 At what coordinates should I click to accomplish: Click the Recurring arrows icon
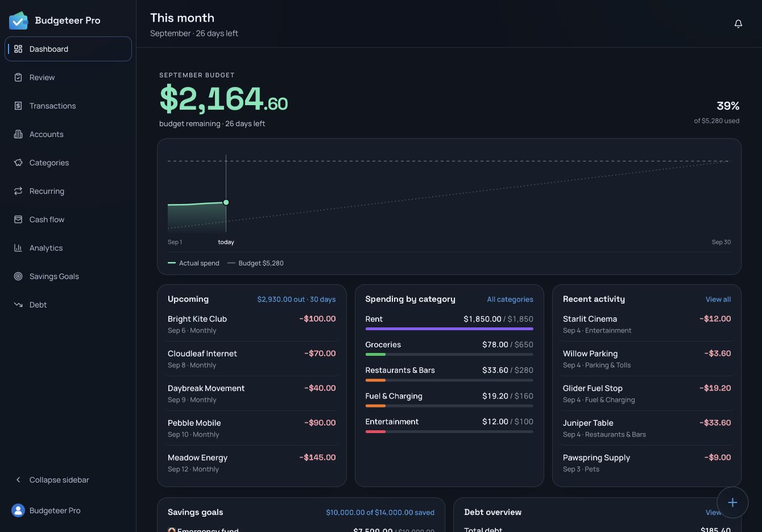pos(18,191)
